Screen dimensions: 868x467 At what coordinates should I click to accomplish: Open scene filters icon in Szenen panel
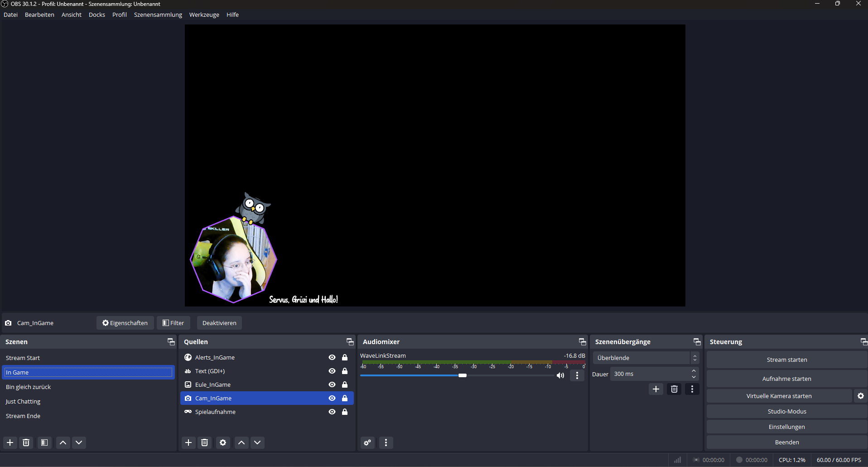44,443
